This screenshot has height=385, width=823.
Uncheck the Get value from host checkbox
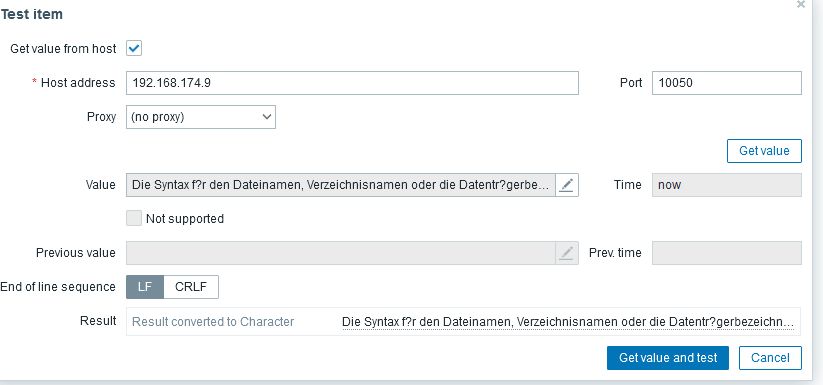(134, 49)
